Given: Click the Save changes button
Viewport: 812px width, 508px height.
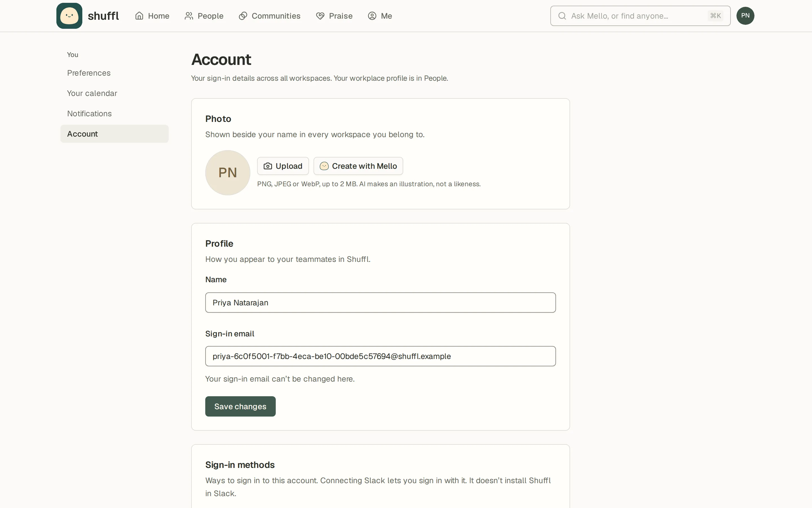Looking at the screenshot, I should tap(240, 406).
